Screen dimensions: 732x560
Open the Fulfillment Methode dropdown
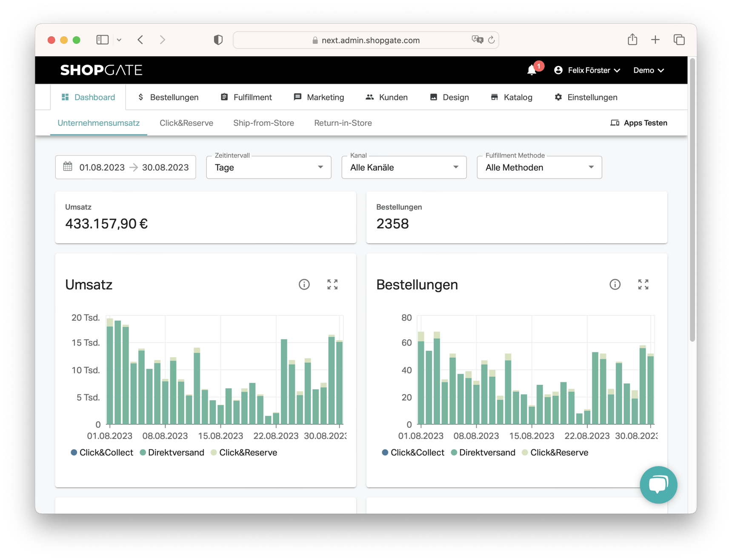[x=539, y=167]
